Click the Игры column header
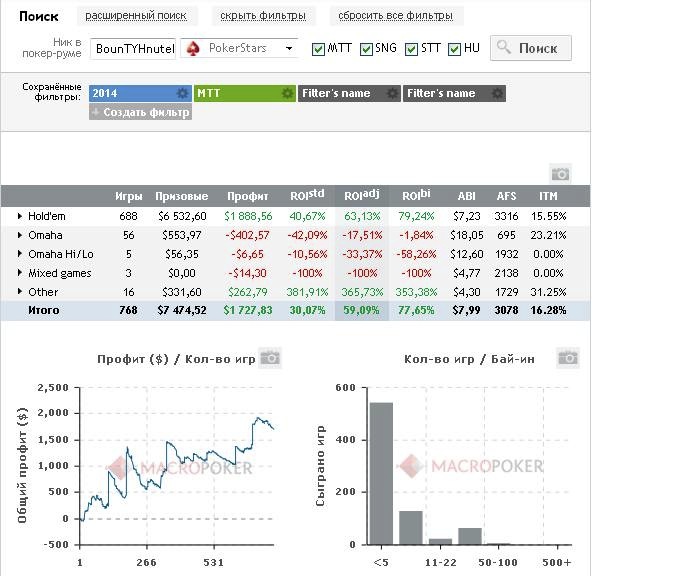The height and width of the screenshot is (576, 683). (128, 197)
